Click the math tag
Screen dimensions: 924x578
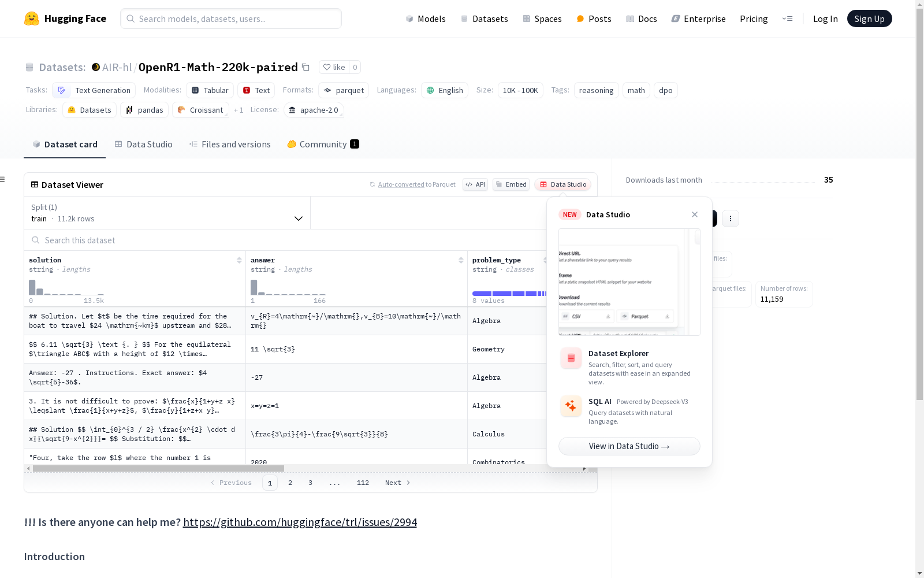pyautogui.click(x=636, y=90)
